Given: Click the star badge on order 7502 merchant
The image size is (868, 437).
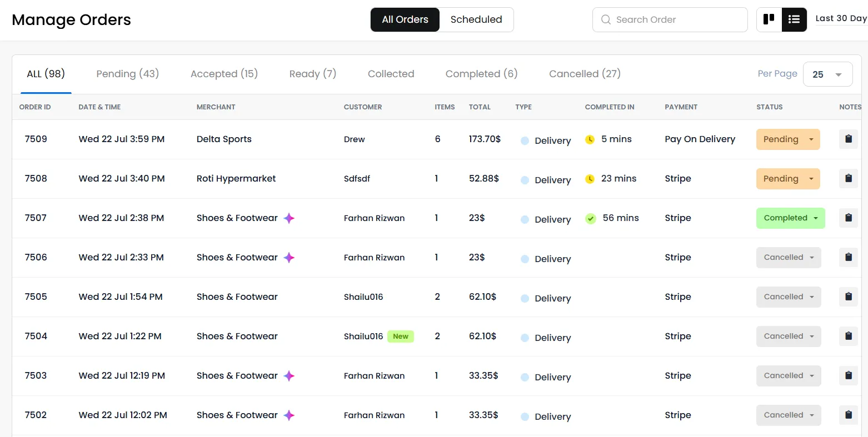Looking at the screenshot, I should pyautogui.click(x=289, y=415).
